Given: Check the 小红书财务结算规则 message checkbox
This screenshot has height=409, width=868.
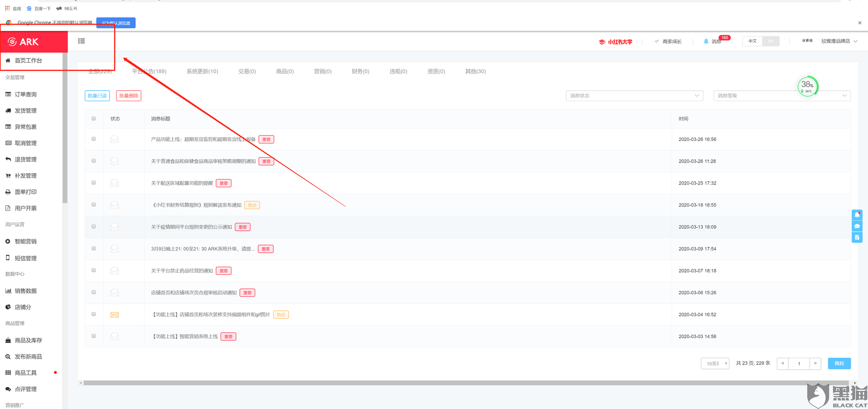Looking at the screenshot, I should [x=94, y=204].
